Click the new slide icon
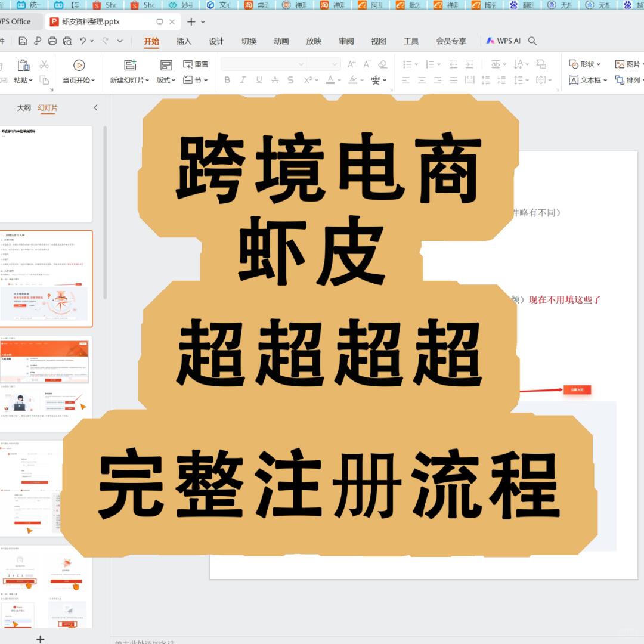Viewport: 644px width, 644px height. 130,65
